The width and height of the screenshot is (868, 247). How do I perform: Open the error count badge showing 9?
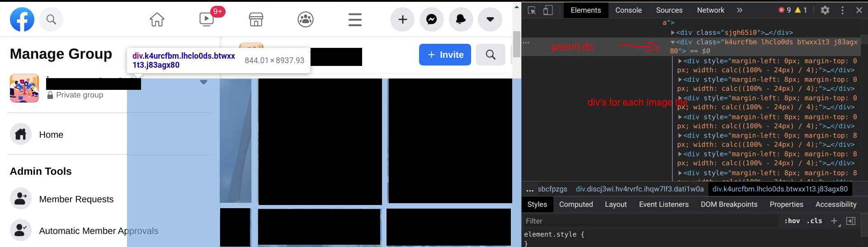pos(784,10)
